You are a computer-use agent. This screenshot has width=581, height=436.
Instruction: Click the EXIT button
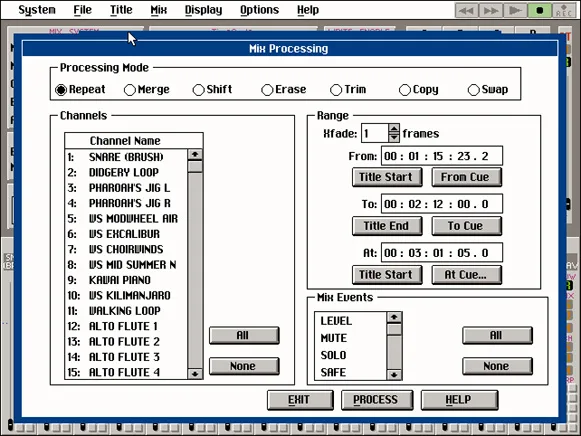[300, 400]
